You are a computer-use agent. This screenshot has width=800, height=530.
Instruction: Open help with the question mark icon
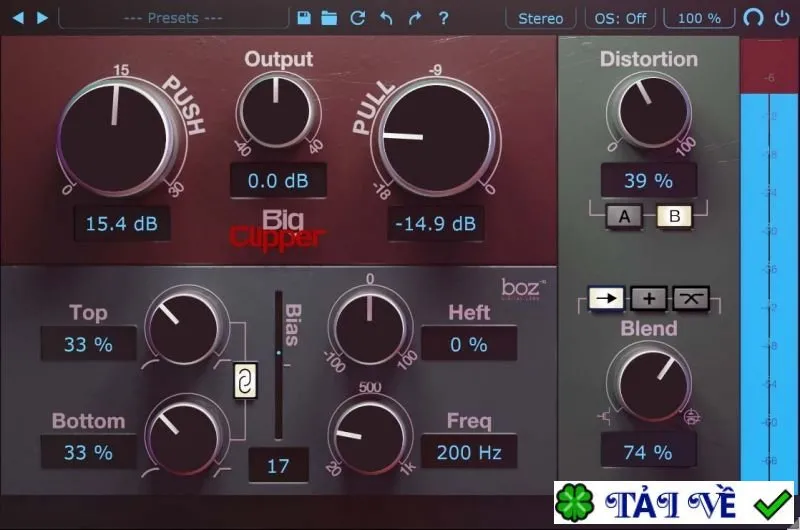[x=443, y=18]
